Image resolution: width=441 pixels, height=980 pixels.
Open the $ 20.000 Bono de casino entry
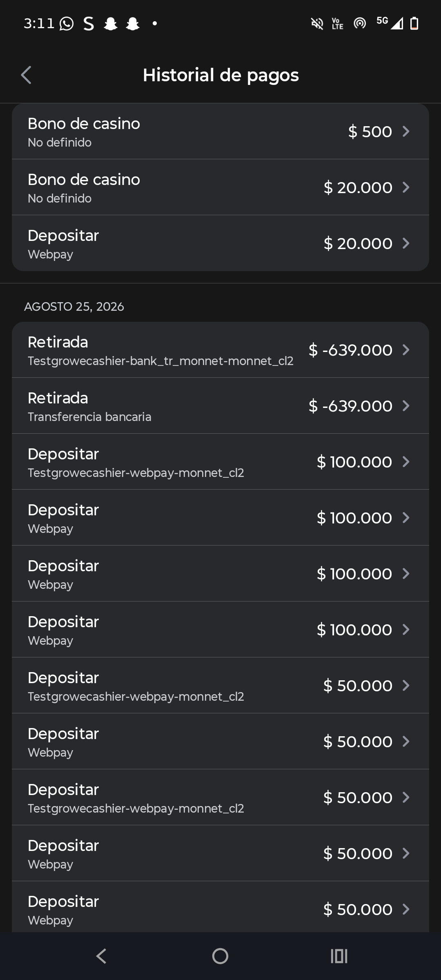220,187
